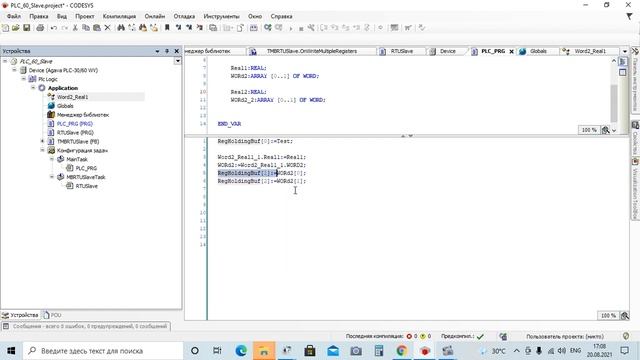Close the PLC_PRG tab
Viewport: 640px width, 360px height.
pyautogui.click(x=511, y=51)
